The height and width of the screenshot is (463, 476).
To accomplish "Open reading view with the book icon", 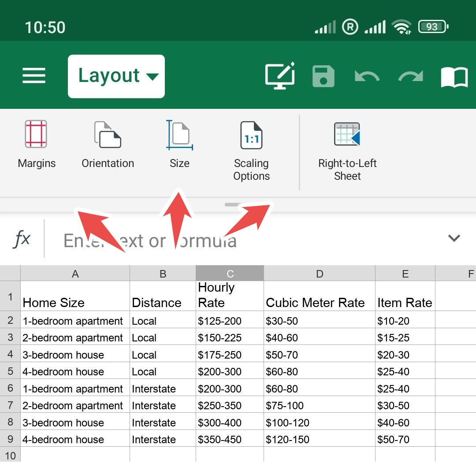I will click(x=454, y=77).
